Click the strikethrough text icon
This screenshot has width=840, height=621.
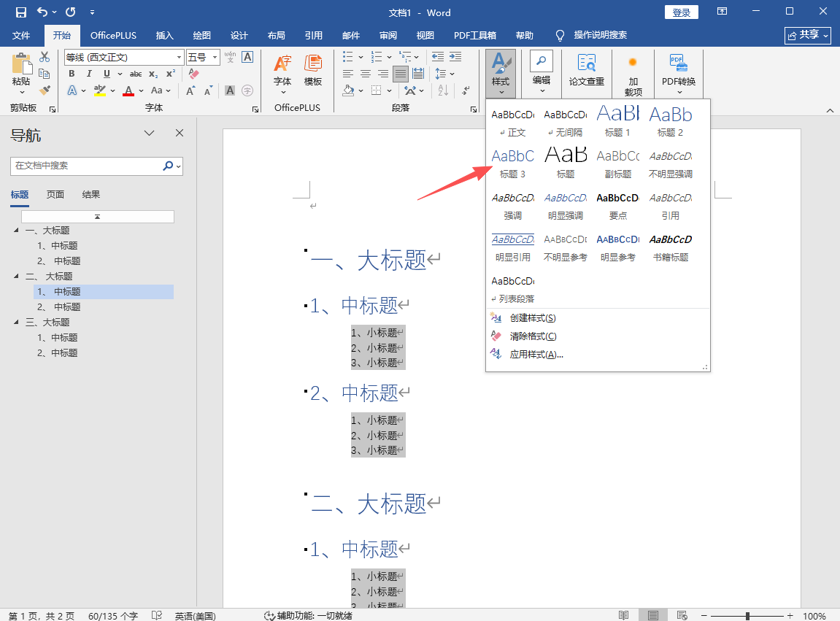(x=135, y=74)
